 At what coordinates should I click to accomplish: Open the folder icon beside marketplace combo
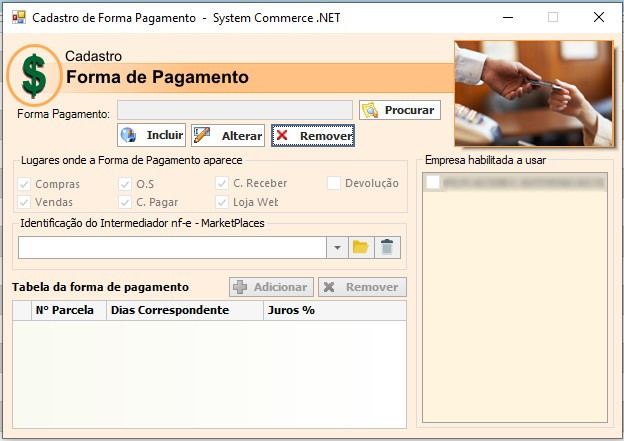361,248
